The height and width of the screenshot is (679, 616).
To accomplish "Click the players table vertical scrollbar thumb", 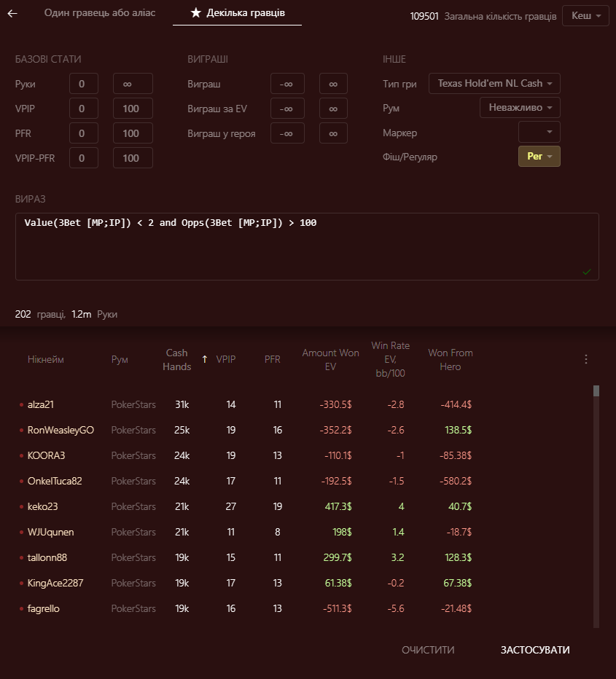I will tap(596, 390).
